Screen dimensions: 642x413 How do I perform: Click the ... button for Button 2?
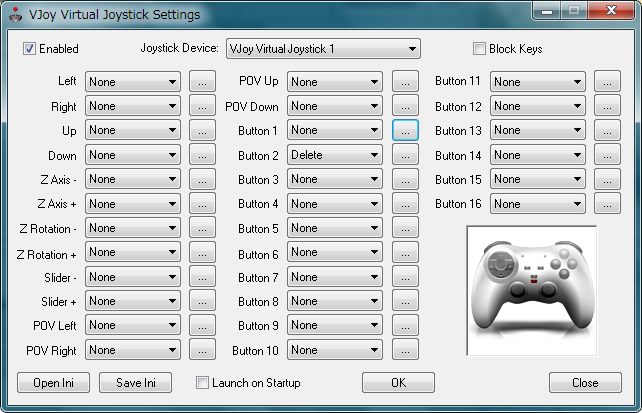click(x=405, y=154)
